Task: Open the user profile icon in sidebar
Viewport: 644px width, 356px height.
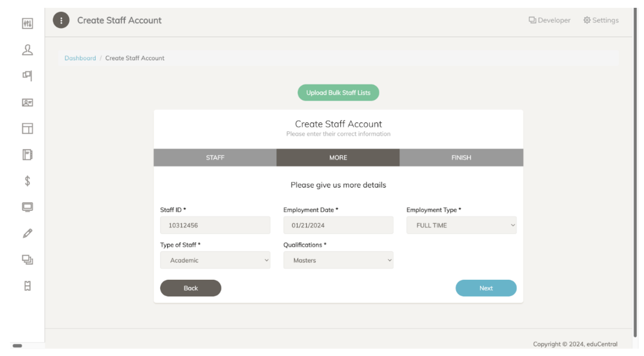Action: click(27, 50)
